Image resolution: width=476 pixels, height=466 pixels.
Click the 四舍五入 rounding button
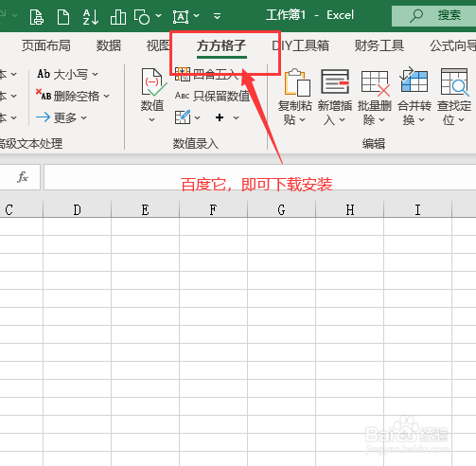pyautogui.click(x=206, y=75)
